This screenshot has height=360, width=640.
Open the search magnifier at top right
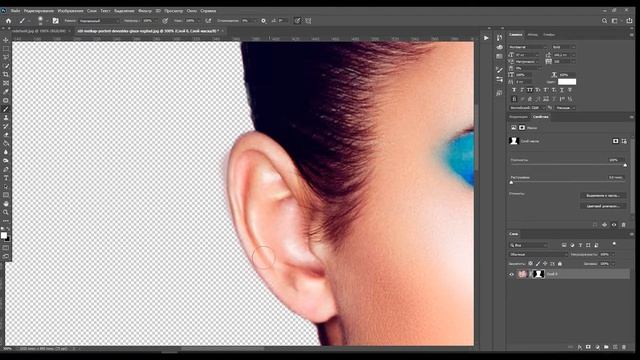click(604, 20)
